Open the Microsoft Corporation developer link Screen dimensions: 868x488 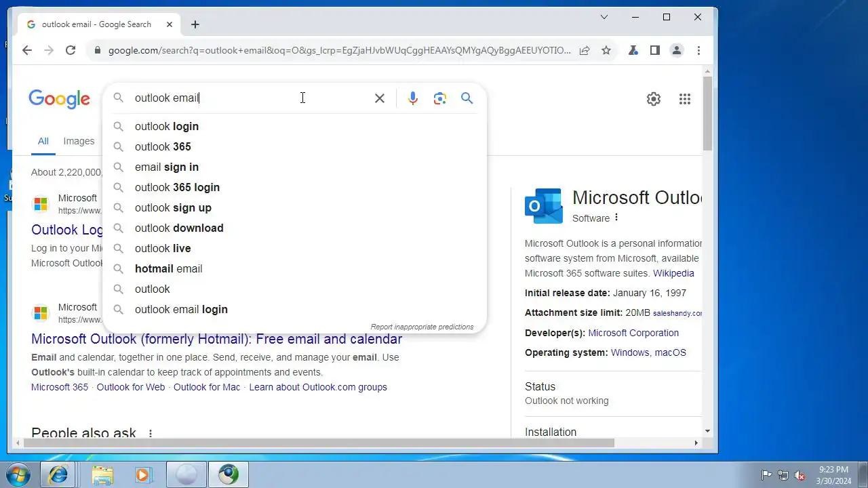pyautogui.click(x=633, y=333)
